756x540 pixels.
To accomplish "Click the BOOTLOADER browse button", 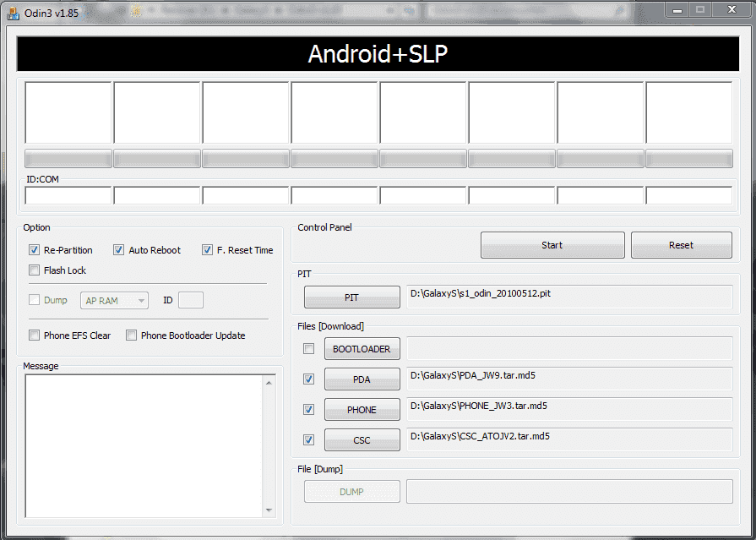I will pyautogui.click(x=362, y=349).
